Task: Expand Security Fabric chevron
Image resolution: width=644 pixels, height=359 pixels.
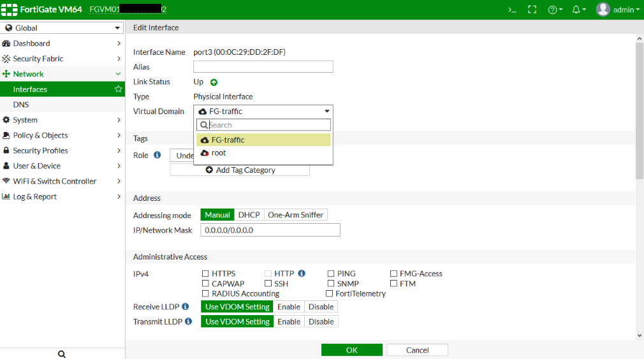Action: coord(119,59)
